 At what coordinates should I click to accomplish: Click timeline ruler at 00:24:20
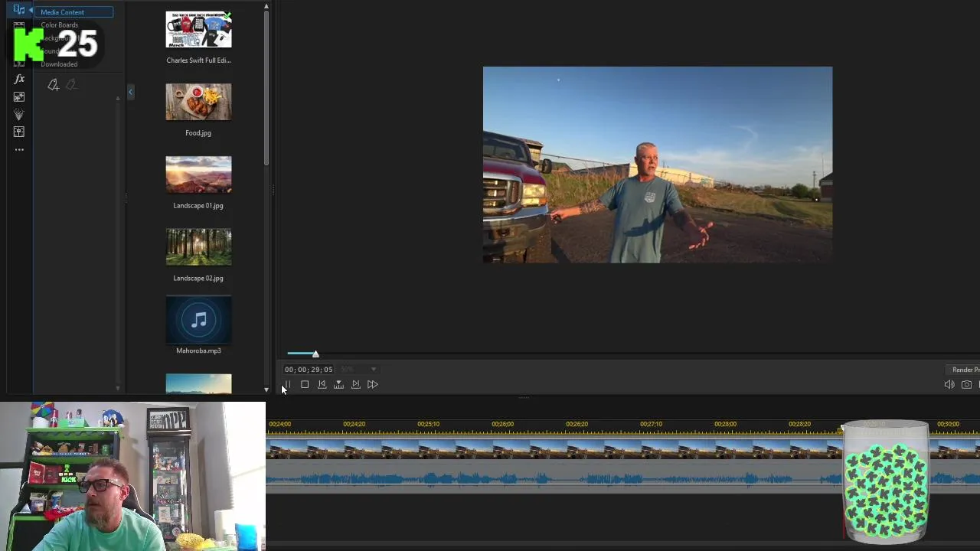[x=354, y=424]
